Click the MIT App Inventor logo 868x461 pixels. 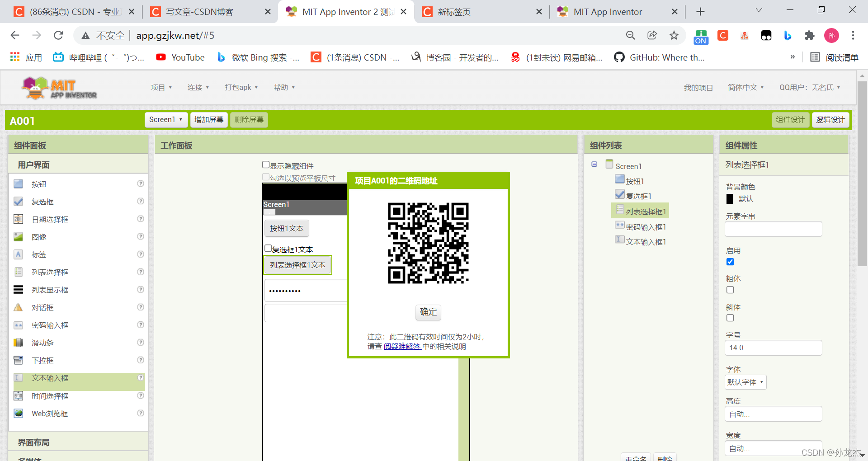point(59,88)
